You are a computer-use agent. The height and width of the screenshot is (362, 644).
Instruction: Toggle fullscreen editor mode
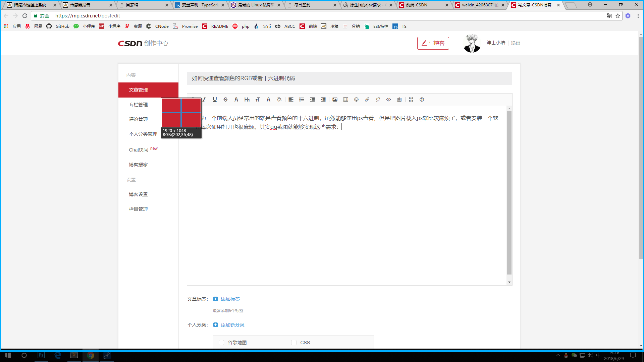coord(411,100)
